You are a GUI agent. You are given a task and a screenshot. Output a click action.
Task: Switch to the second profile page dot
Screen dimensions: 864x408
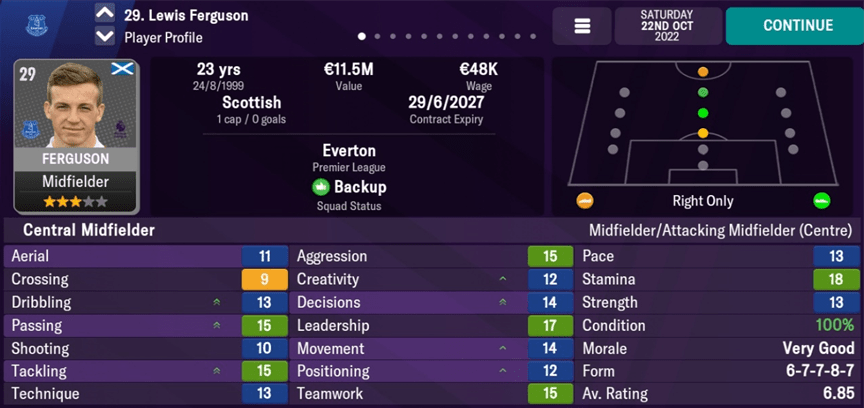click(x=376, y=37)
